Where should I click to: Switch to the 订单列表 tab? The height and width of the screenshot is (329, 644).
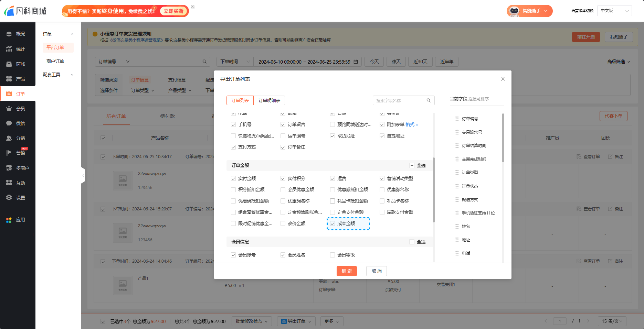(240, 100)
